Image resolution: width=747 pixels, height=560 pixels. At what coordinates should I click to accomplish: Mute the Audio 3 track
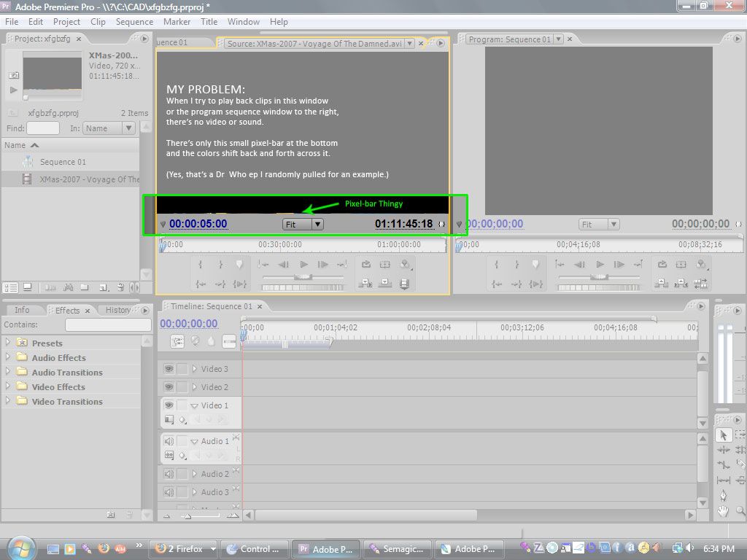(169, 492)
